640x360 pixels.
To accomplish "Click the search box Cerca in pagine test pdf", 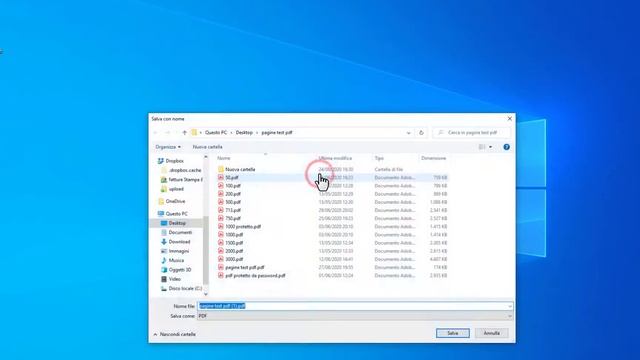I will [471, 133].
